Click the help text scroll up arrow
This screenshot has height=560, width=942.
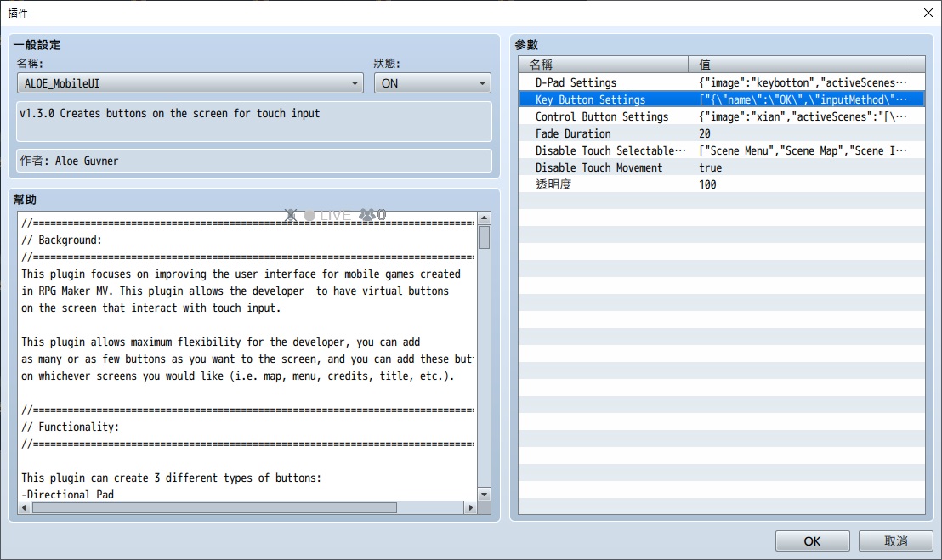tap(485, 218)
